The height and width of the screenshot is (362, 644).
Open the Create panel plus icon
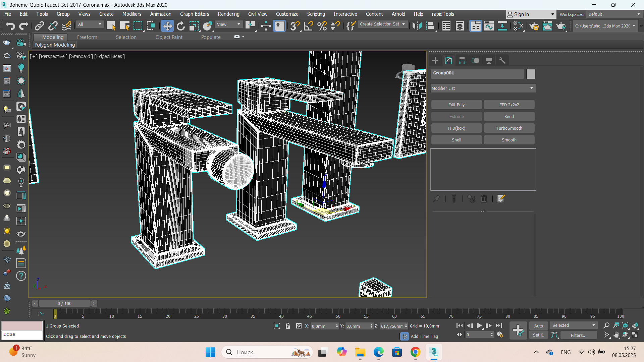click(435, 60)
